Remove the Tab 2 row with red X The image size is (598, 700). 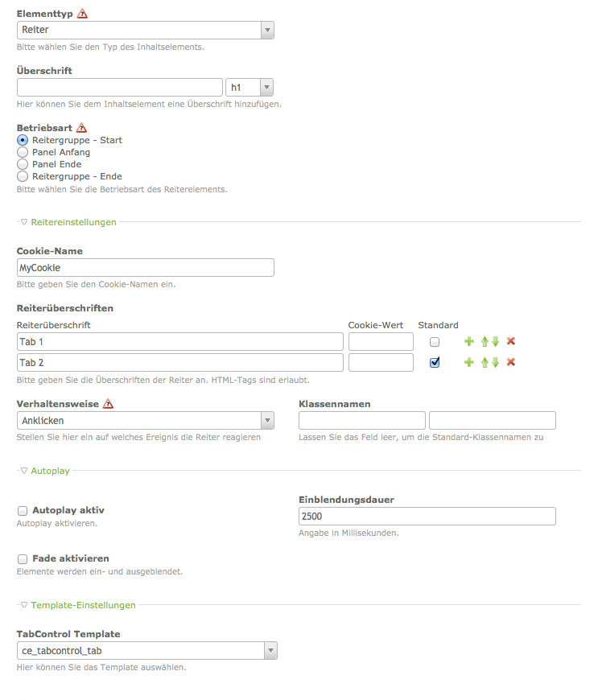coord(511,362)
